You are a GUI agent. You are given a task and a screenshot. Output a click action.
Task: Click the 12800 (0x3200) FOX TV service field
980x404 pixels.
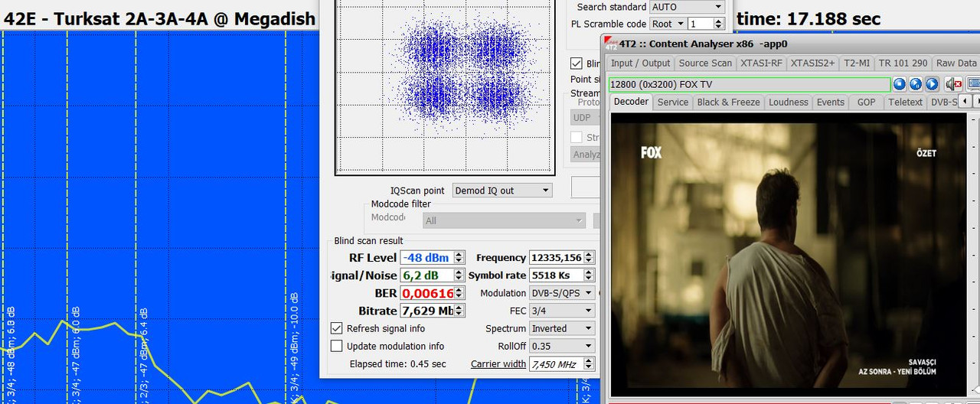750,84
